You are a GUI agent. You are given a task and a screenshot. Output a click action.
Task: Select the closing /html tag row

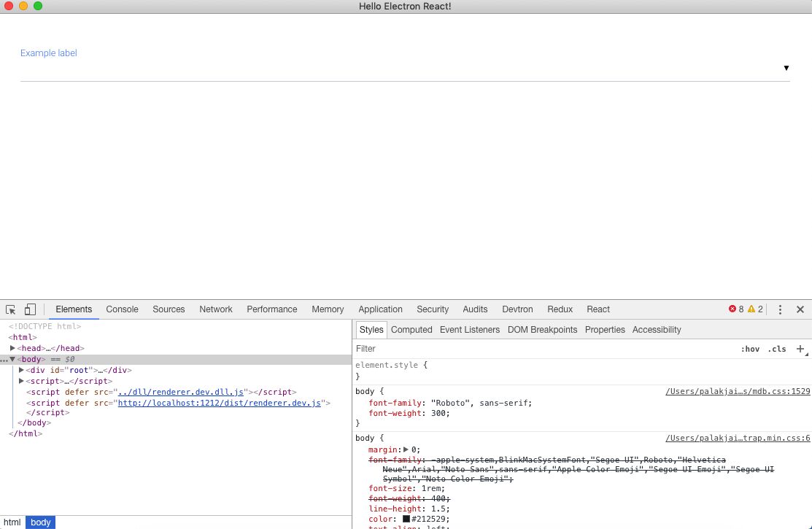tap(26, 433)
